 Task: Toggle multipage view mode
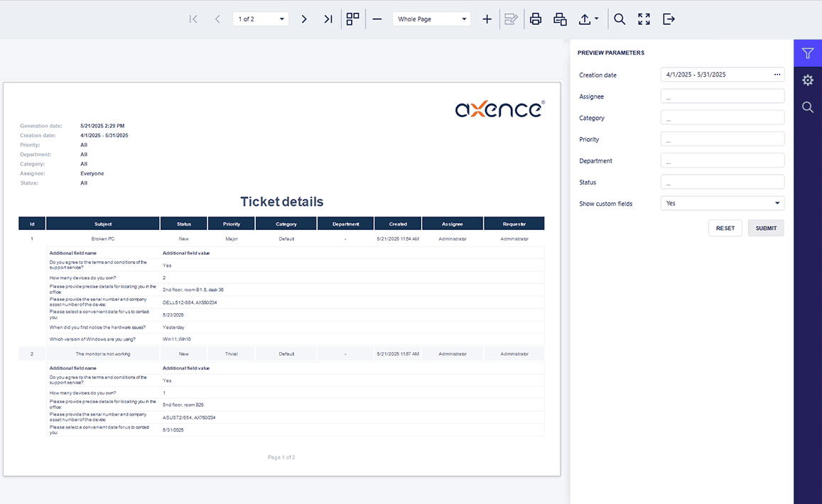pos(352,19)
